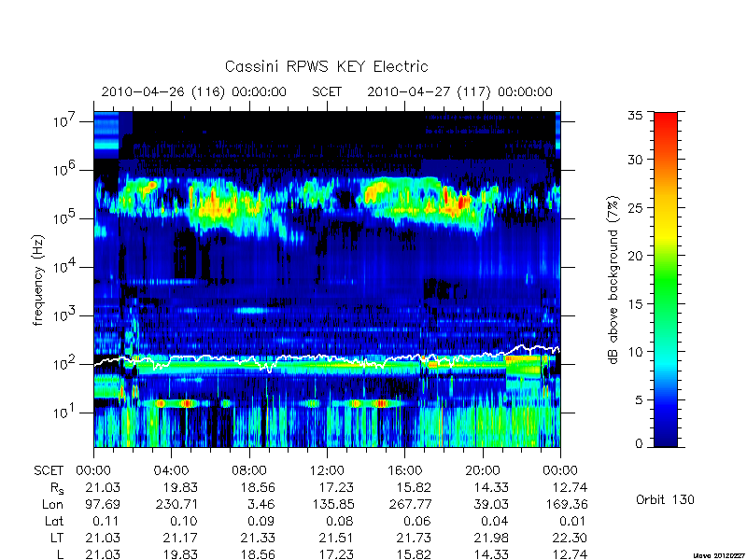
Task: Click the Lat value 0.06
Action: click(417, 522)
